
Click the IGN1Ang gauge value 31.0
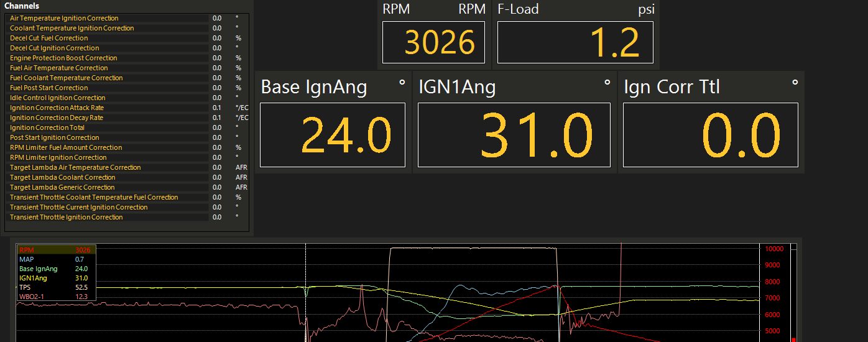click(514, 135)
